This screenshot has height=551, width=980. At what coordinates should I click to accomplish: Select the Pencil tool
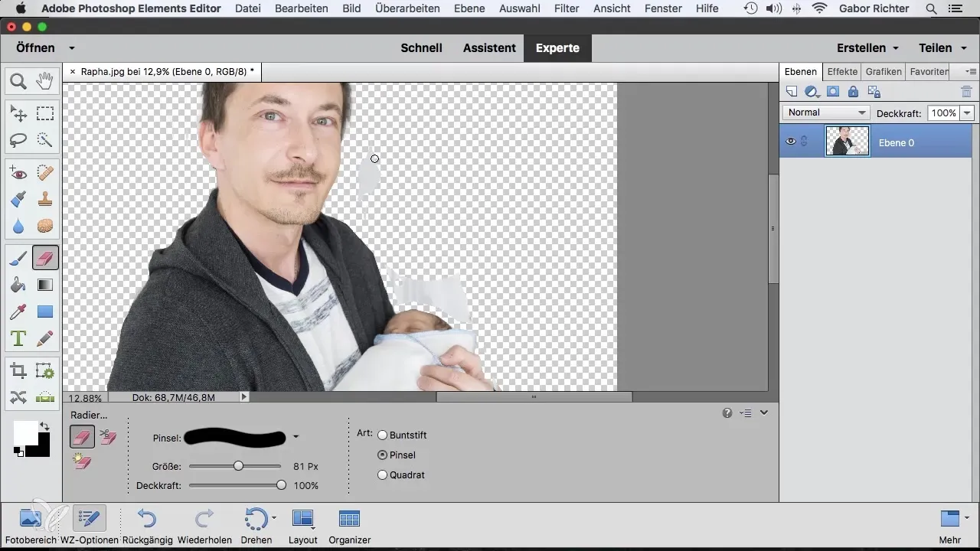click(x=45, y=337)
